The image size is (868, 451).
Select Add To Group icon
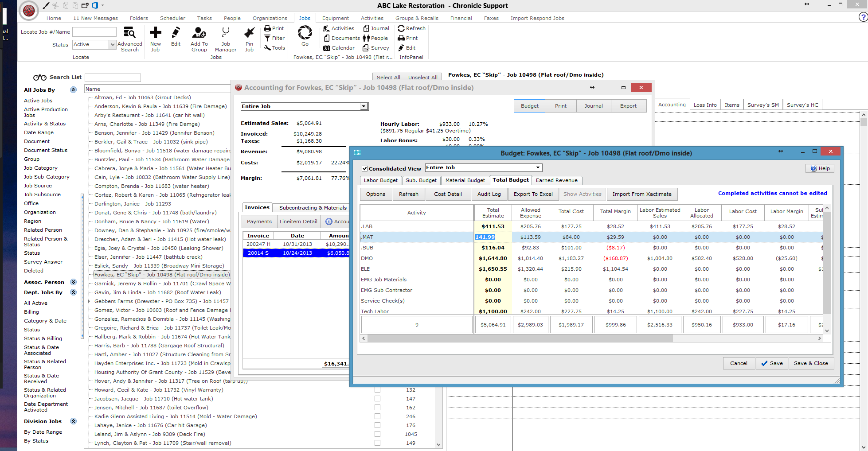tap(199, 33)
